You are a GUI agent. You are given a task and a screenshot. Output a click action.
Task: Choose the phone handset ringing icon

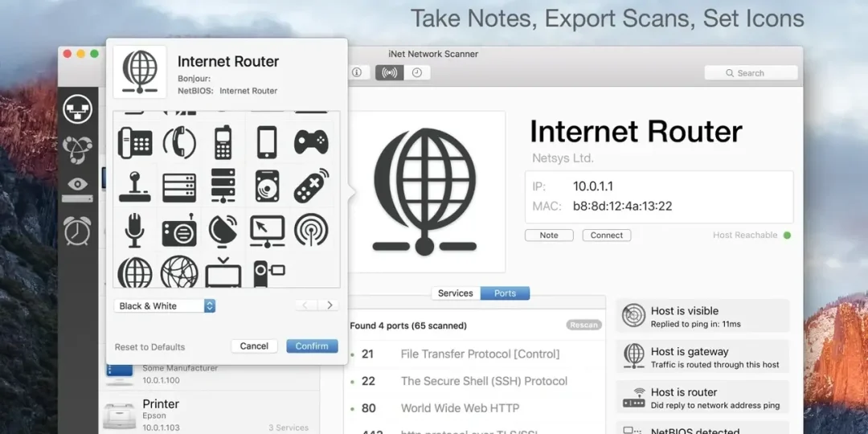pyautogui.click(x=179, y=143)
